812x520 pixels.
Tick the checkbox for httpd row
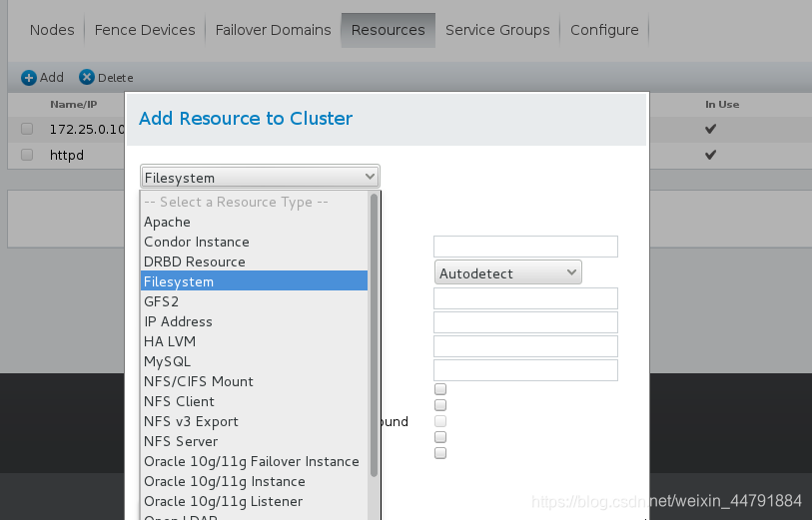point(27,155)
